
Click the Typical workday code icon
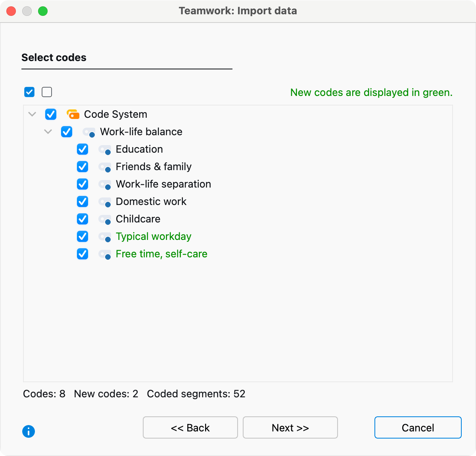click(x=105, y=237)
